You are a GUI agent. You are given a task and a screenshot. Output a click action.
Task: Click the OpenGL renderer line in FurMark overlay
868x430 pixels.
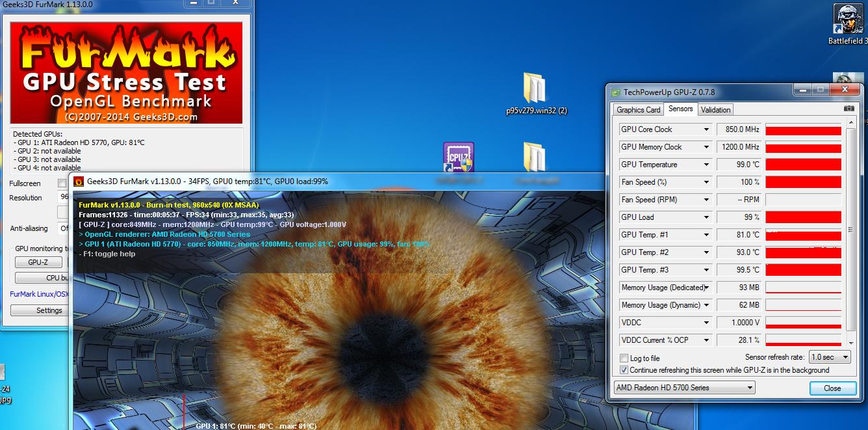164,234
